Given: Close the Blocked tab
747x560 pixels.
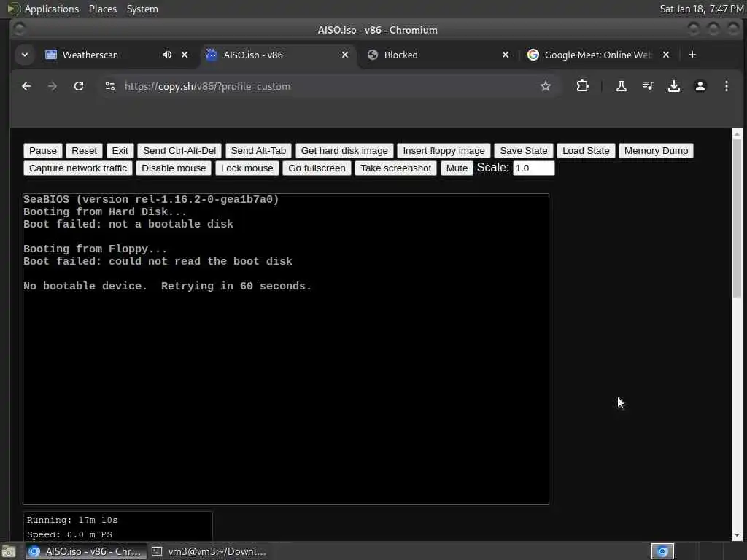Looking at the screenshot, I should coord(506,55).
